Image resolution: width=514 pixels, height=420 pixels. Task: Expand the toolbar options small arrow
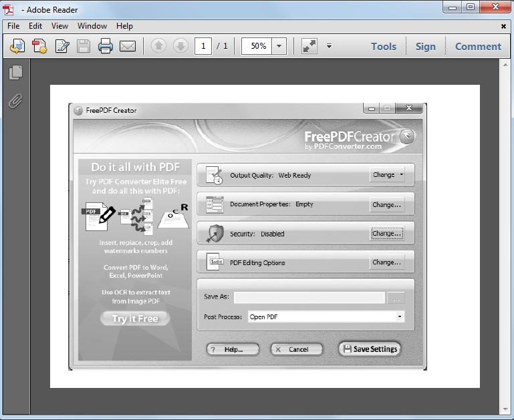(x=329, y=46)
